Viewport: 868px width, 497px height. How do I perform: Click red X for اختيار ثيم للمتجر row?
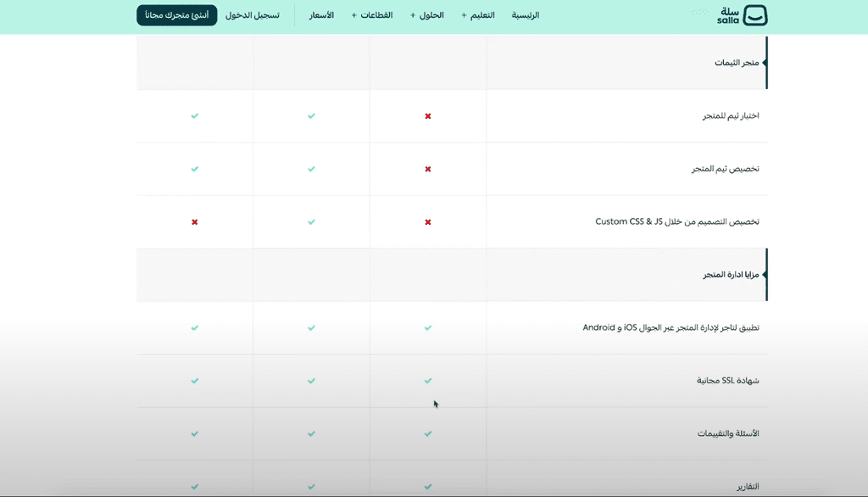click(x=428, y=116)
